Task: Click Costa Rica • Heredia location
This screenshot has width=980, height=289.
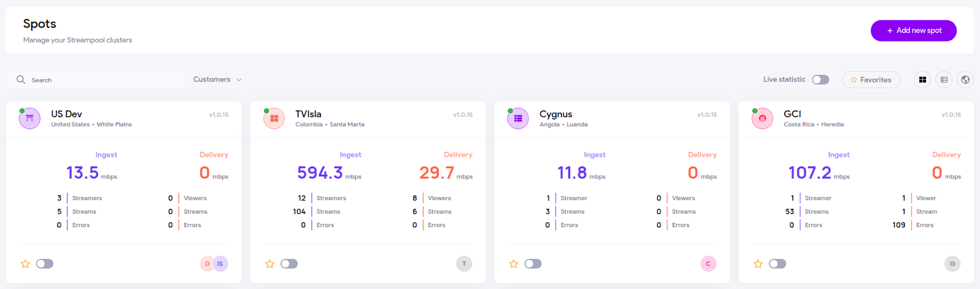Action: (x=813, y=124)
